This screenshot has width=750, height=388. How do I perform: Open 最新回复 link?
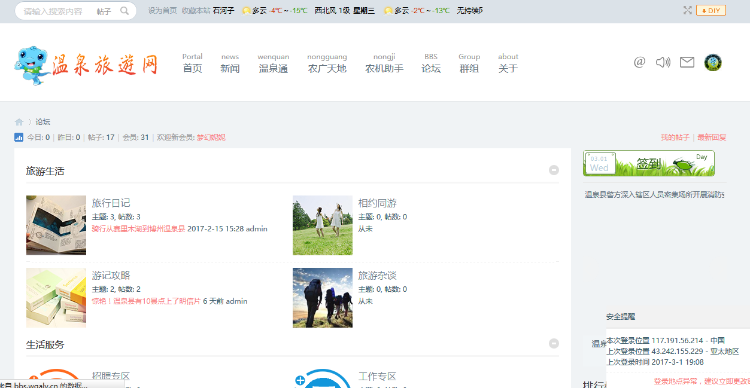click(x=712, y=138)
